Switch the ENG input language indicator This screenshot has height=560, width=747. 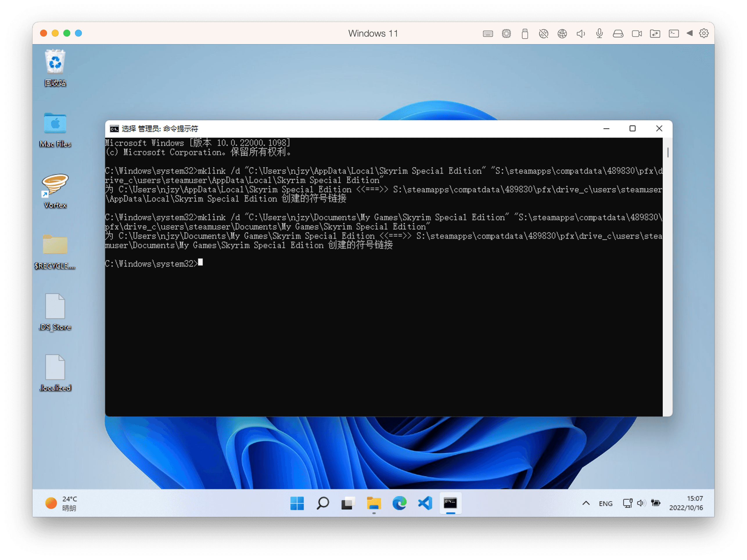click(606, 504)
